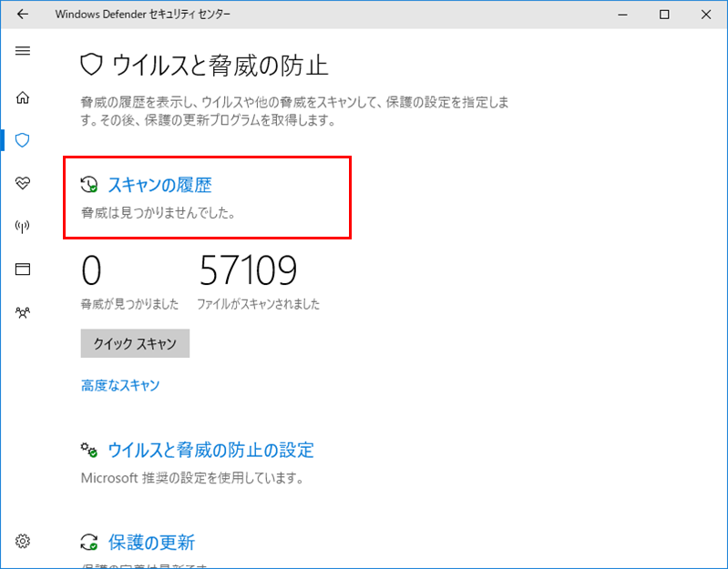Image resolution: width=728 pixels, height=569 pixels.
Task: Open family options people icon
Action: tap(22, 312)
